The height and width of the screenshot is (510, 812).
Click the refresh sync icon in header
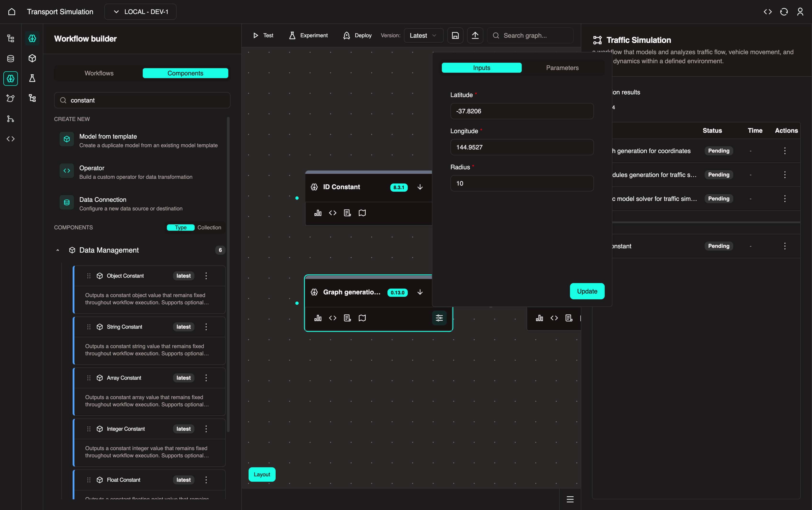click(784, 12)
